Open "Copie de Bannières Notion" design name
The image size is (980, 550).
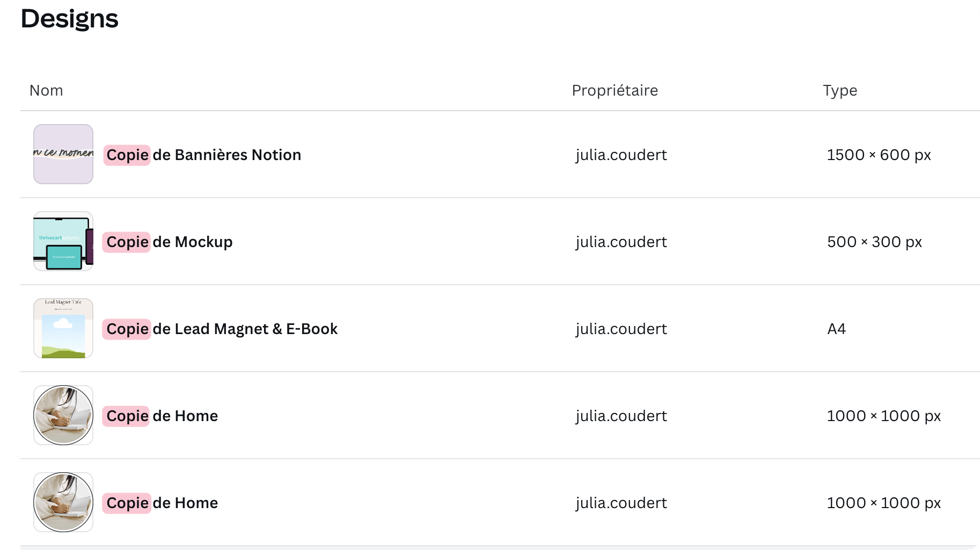point(203,155)
